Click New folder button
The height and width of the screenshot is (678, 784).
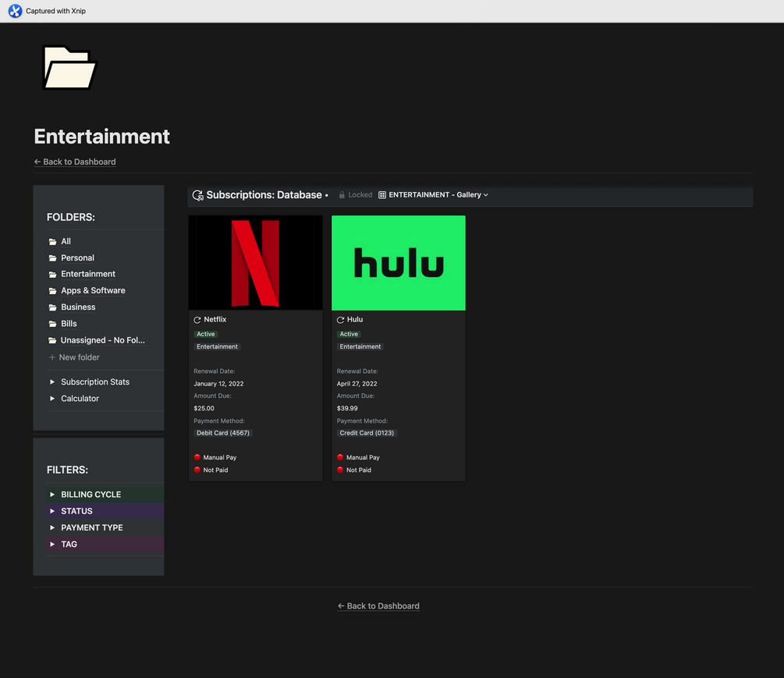(74, 357)
